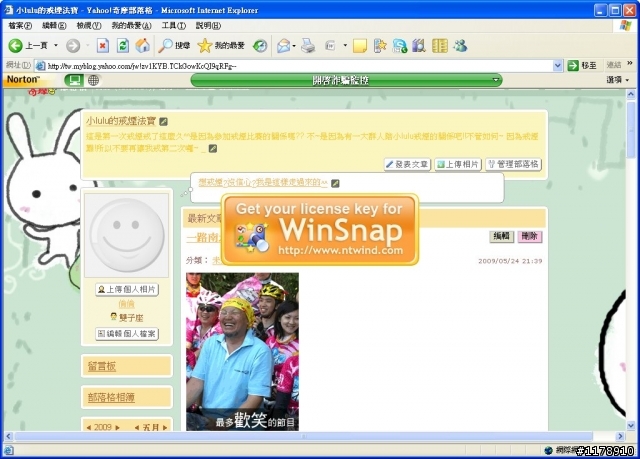
Task: Click in the address bar URL field
Action: (x=299, y=66)
